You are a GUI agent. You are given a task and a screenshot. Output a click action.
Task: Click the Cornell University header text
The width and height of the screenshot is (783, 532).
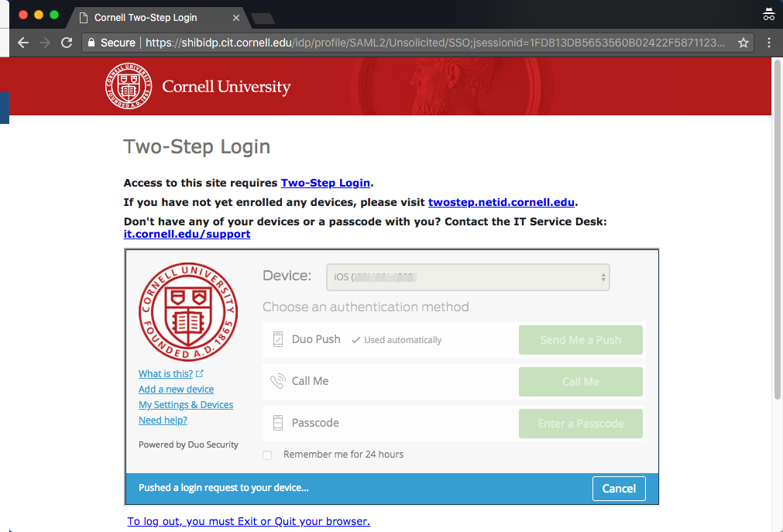tap(226, 87)
